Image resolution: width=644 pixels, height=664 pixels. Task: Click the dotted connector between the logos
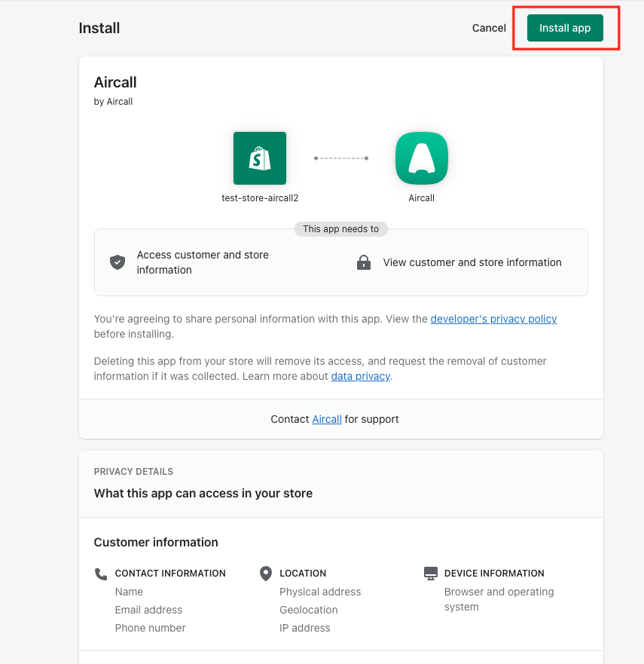[x=341, y=158]
